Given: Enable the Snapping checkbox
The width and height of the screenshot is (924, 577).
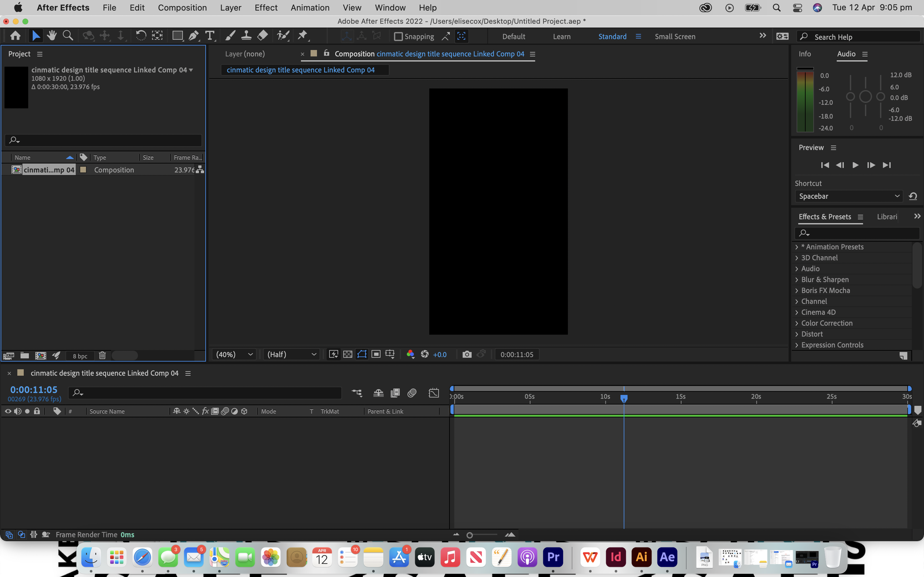Looking at the screenshot, I should click(x=399, y=36).
